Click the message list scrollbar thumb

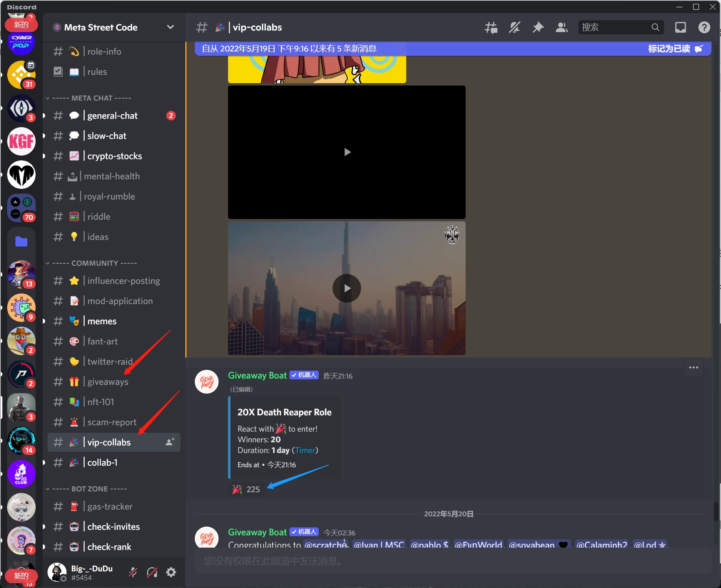[716, 512]
